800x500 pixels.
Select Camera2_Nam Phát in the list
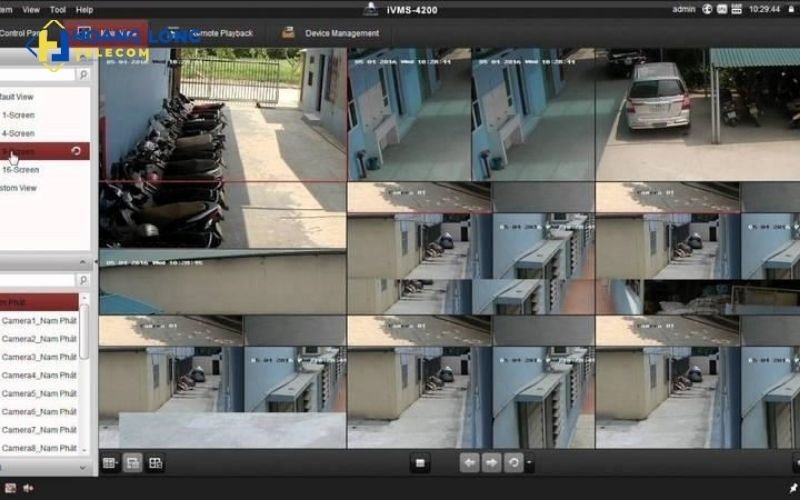[x=39, y=339]
